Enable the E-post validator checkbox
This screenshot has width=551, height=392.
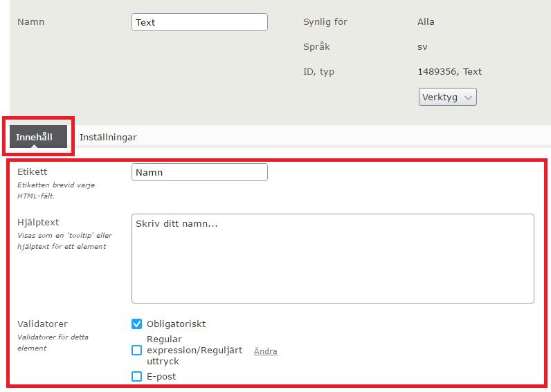click(x=136, y=377)
